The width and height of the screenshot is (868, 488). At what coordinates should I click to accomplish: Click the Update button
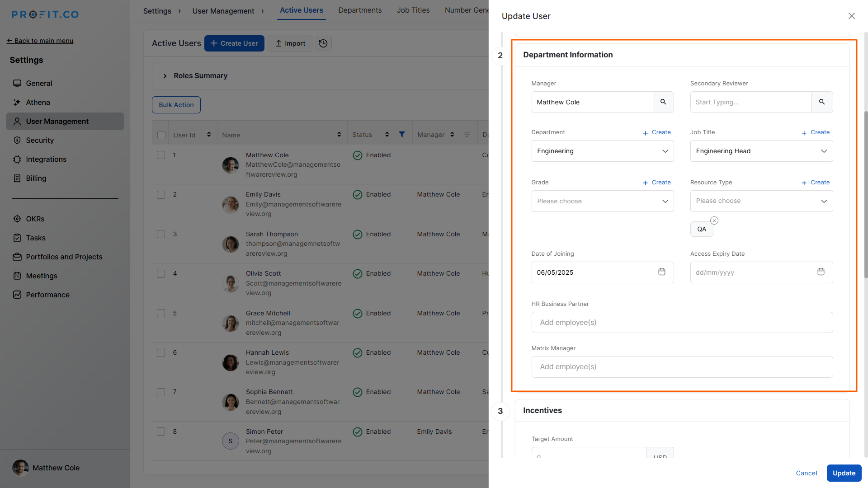point(844,473)
